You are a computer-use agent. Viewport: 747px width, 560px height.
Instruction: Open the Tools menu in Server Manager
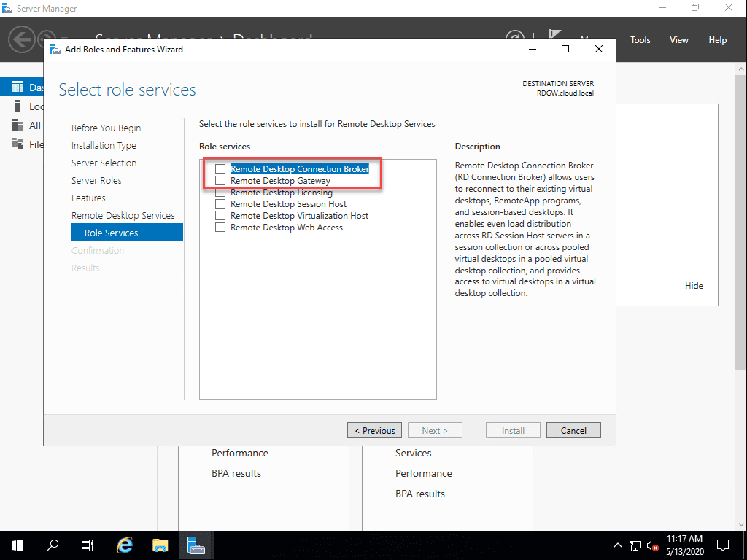[x=640, y=39]
